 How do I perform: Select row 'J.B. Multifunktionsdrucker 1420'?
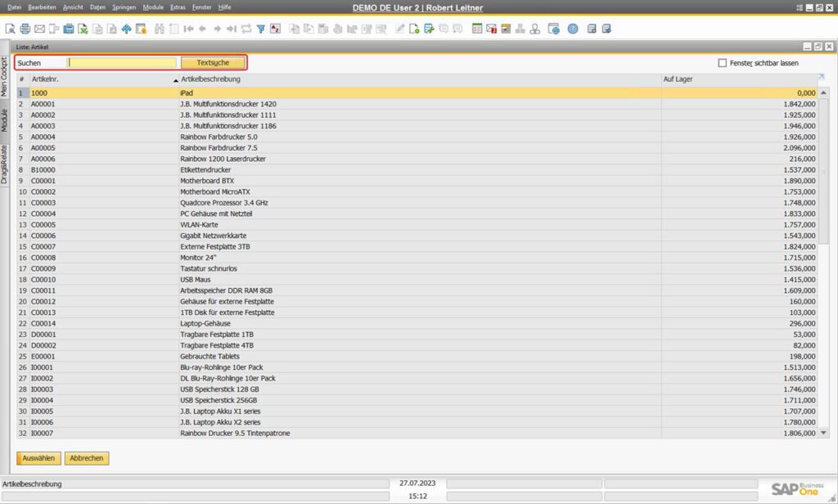(x=417, y=104)
